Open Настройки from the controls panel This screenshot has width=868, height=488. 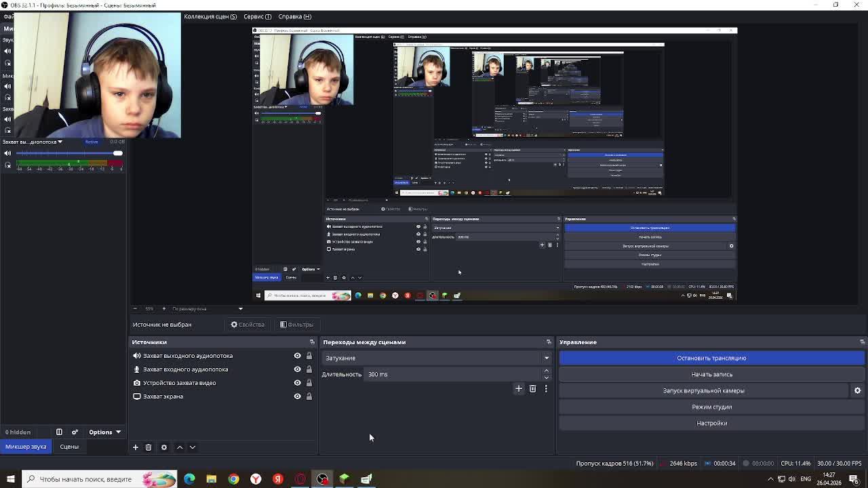click(x=711, y=423)
